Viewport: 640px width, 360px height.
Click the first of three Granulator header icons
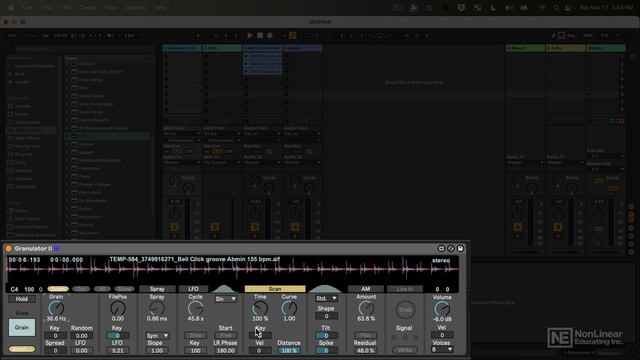tap(441, 249)
